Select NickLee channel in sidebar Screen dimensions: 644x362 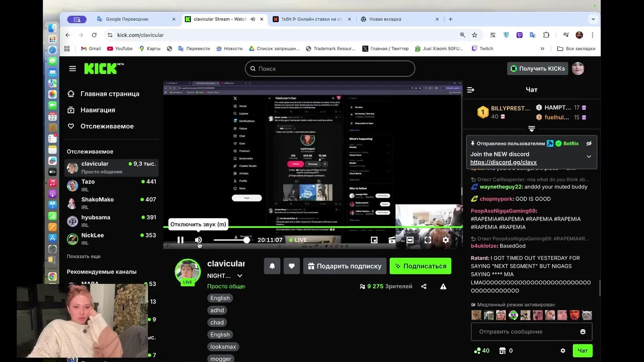(111, 239)
